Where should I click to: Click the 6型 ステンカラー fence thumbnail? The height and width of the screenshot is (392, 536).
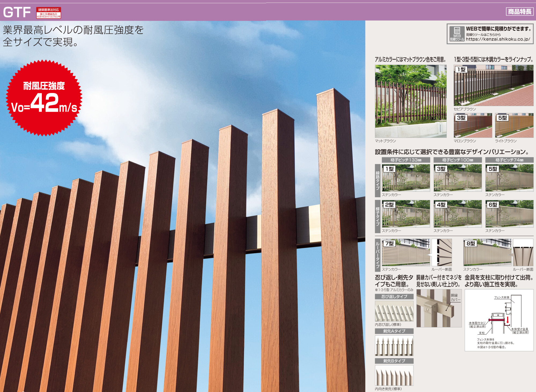(509, 214)
